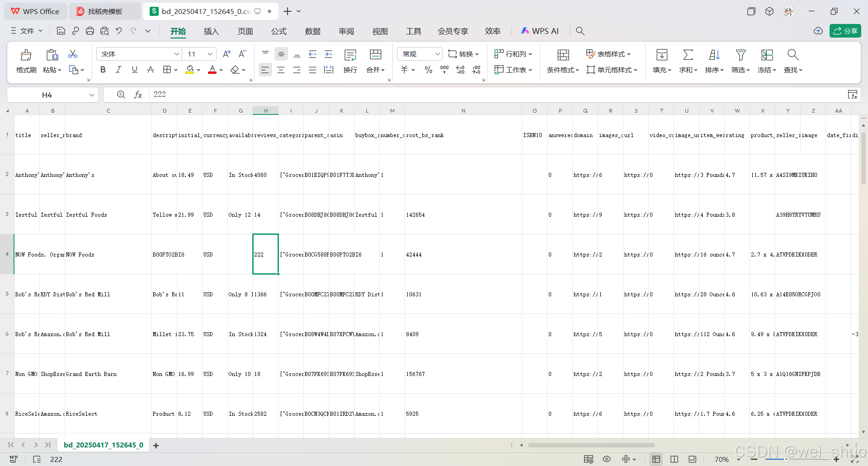
Task: Select right horizontal alignment
Action: coord(297,70)
